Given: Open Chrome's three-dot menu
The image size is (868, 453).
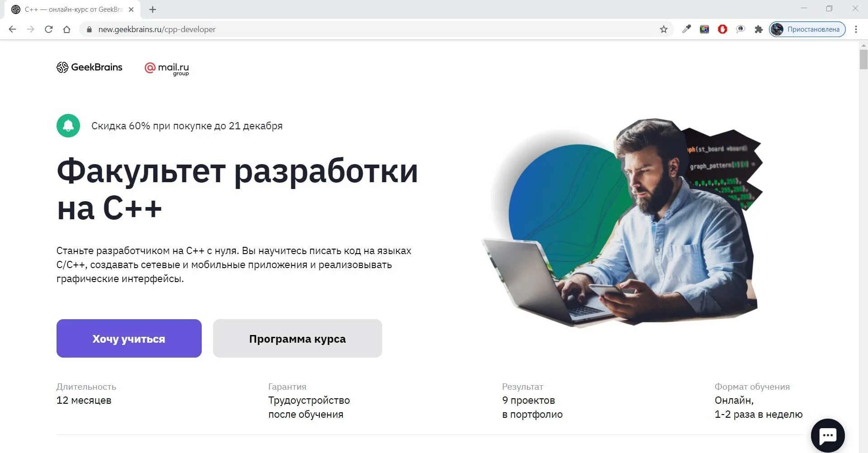Looking at the screenshot, I should pyautogui.click(x=856, y=29).
